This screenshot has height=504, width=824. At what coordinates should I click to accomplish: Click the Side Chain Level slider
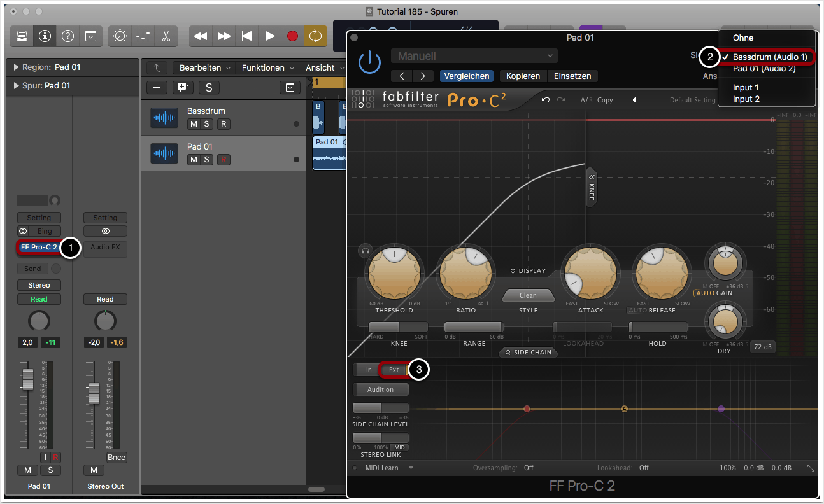pos(381,408)
